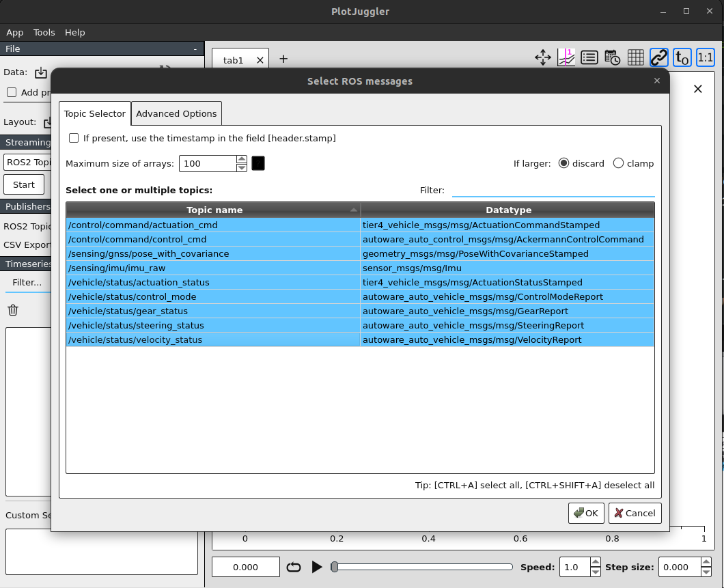Screen dimensions: 724x588
Task: Click the Cancel button
Action: point(635,514)
